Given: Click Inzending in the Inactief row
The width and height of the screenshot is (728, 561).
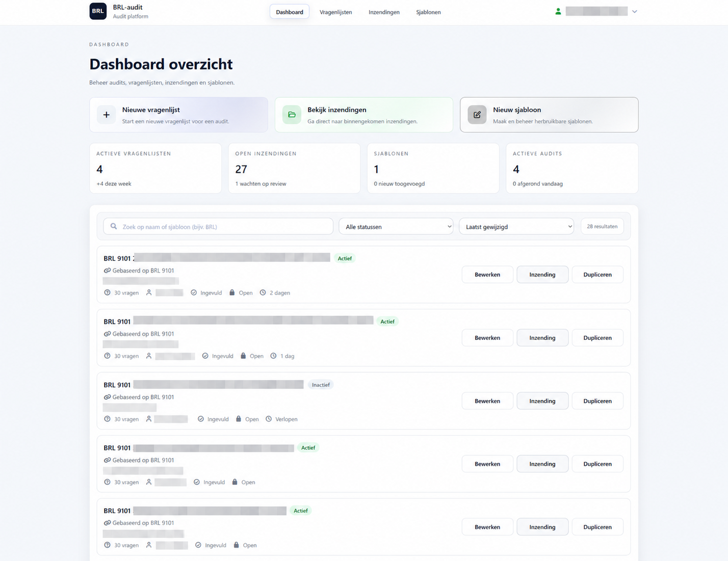Looking at the screenshot, I should 542,400.
